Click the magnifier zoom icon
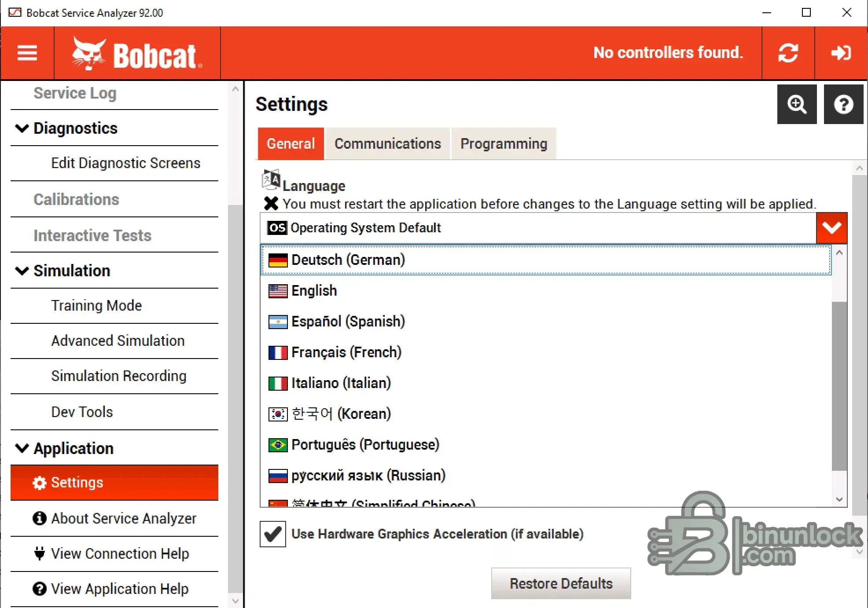Image resolution: width=868 pixels, height=608 pixels. 797,104
